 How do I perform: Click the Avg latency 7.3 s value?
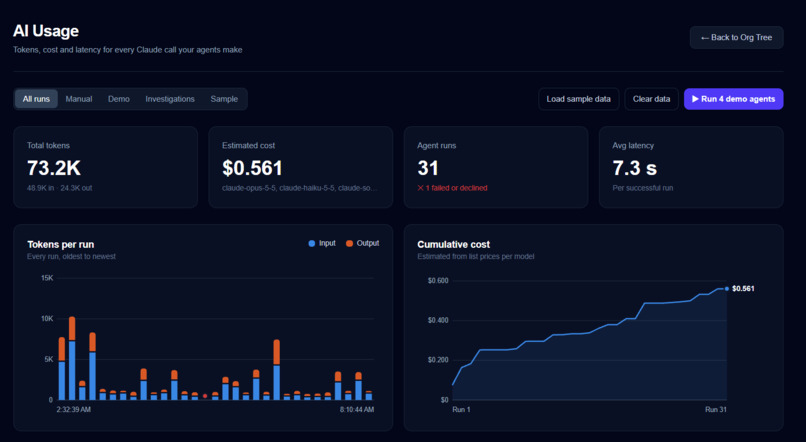point(634,168)
